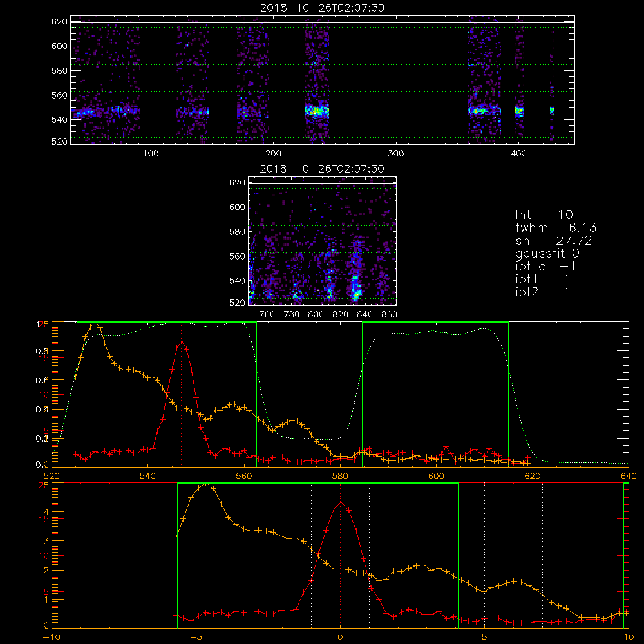Screen dimensions: 644x644
Task: Click the x-axis label 400 on top image
Action: point(518,154)
